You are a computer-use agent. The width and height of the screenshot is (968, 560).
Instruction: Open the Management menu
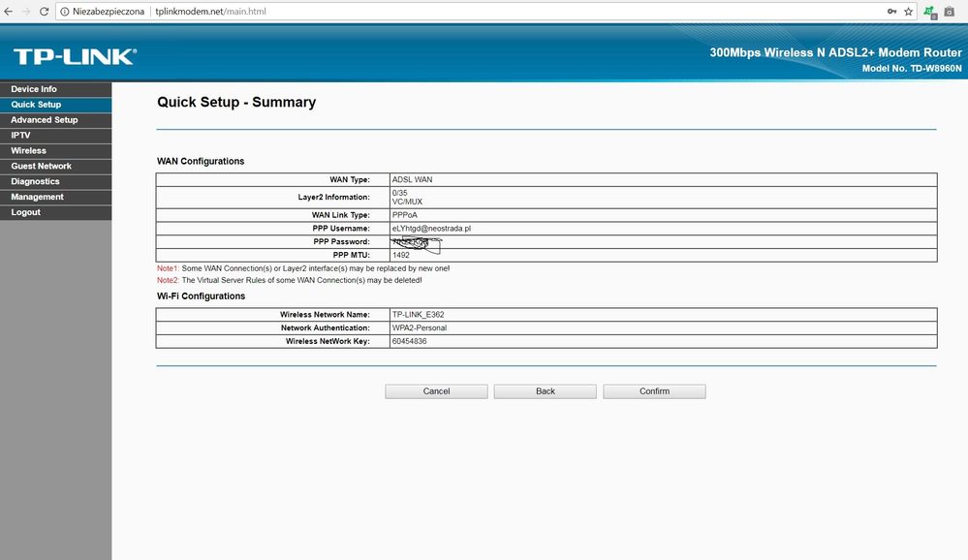click(x=37, y=197)
